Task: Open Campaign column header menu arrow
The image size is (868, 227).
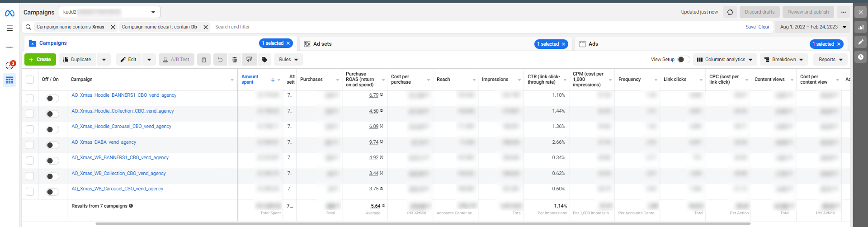Action: coord(232,80)
